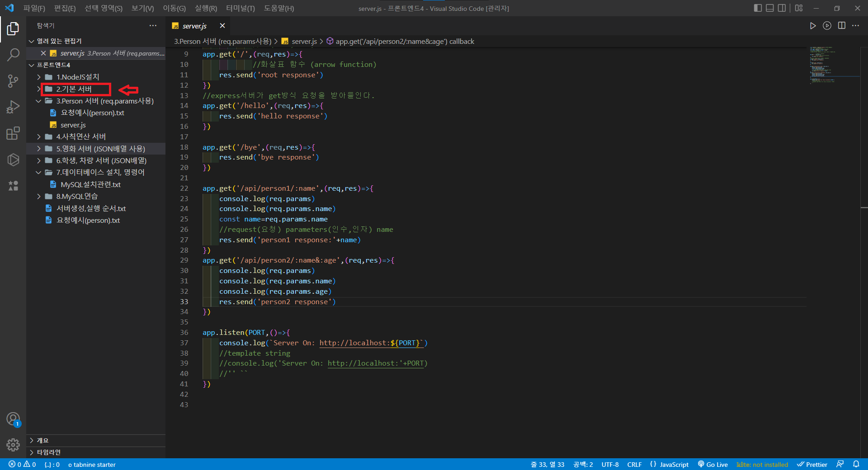Image resolution: width=868 pixels, height=470 pixels.
Task: Open server.js in the file tree
Action: point(96,125)
